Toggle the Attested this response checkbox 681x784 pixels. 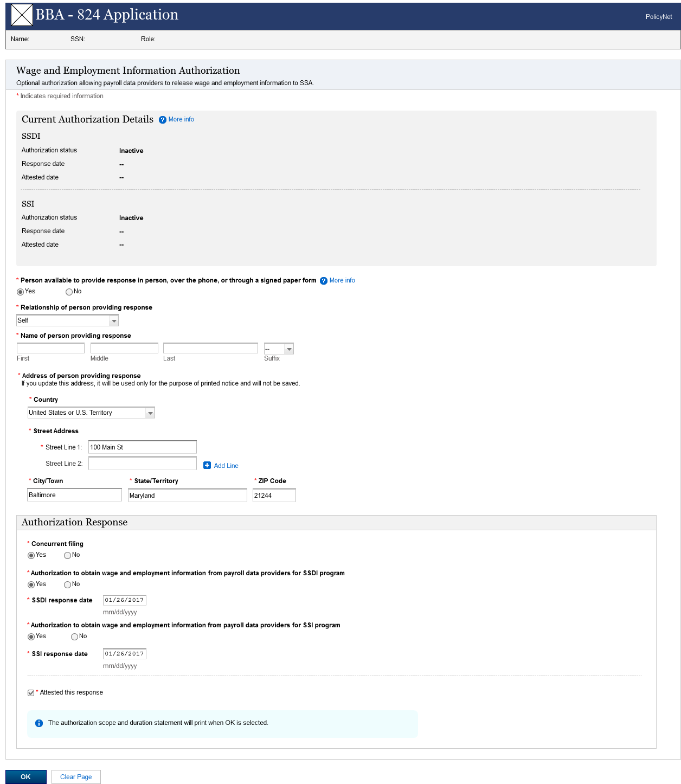(x=31, y=693)
